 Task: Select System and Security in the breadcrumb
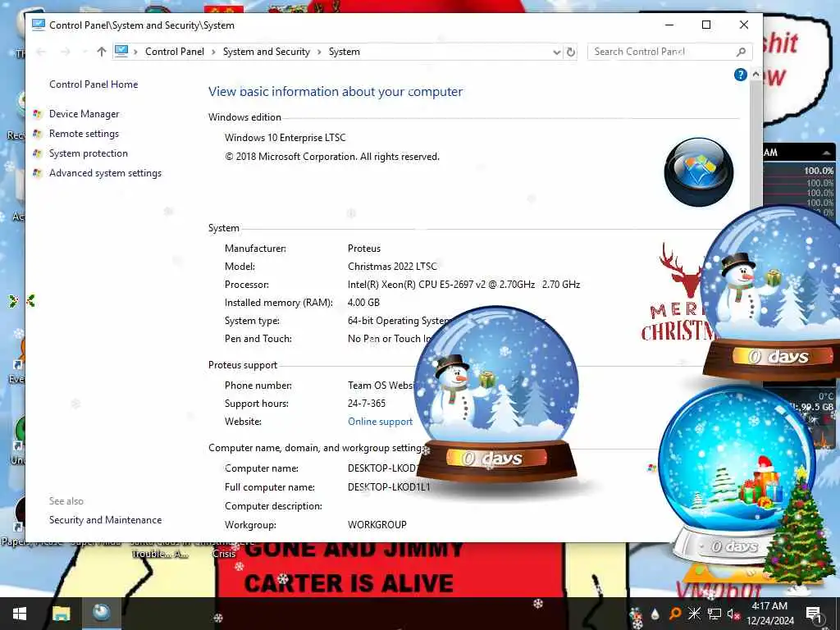point(267,52)
